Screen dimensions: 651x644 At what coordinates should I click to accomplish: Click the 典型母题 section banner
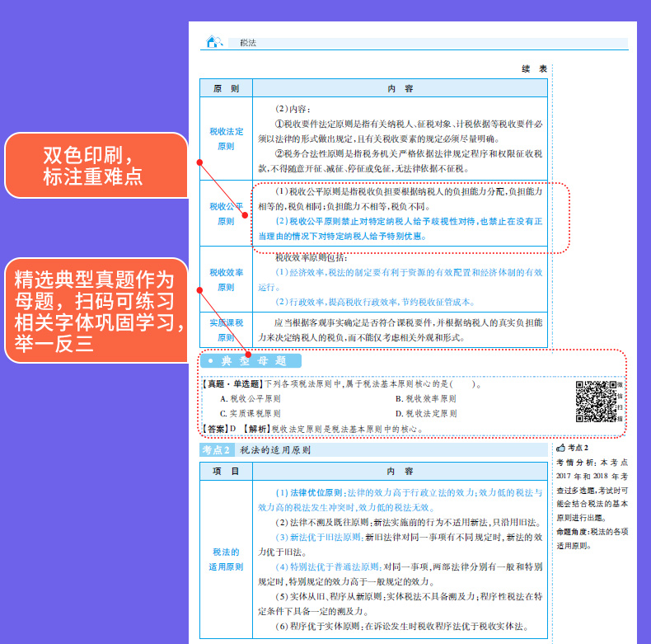click(251, 360)
